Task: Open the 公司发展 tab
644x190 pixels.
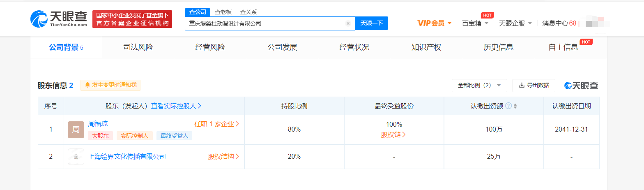Action: tap(282, 47)
